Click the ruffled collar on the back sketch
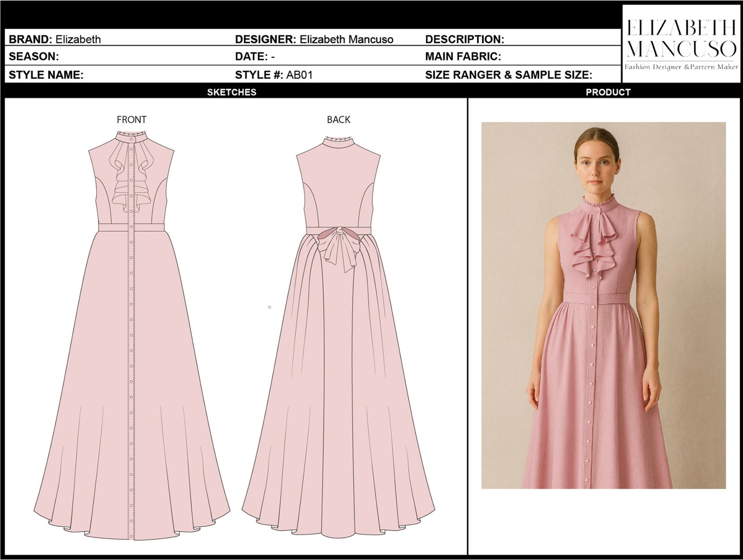743x560 pixels. point(339,140)
